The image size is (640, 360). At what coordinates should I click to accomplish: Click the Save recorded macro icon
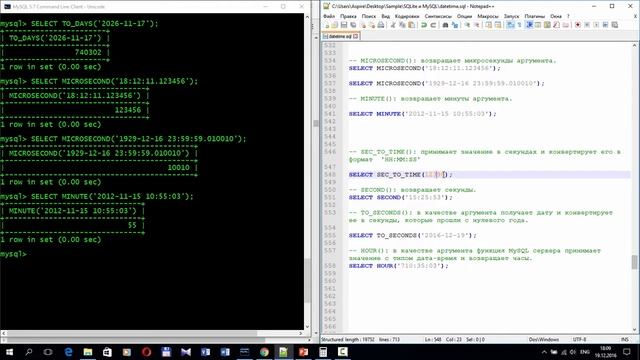614,25
